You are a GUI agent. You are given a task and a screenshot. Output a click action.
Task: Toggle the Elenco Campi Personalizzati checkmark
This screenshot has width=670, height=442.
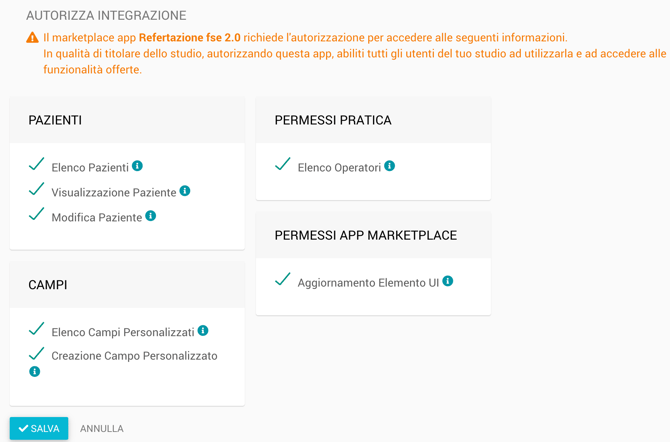coord(37,328)
